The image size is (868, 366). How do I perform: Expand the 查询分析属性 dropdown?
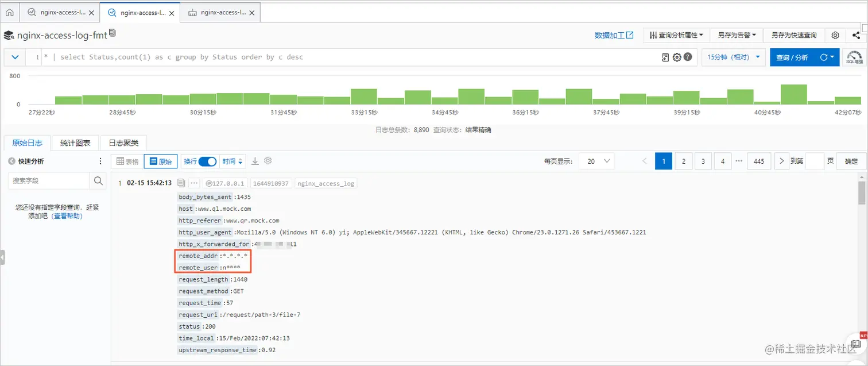click(x=676, y=35)
